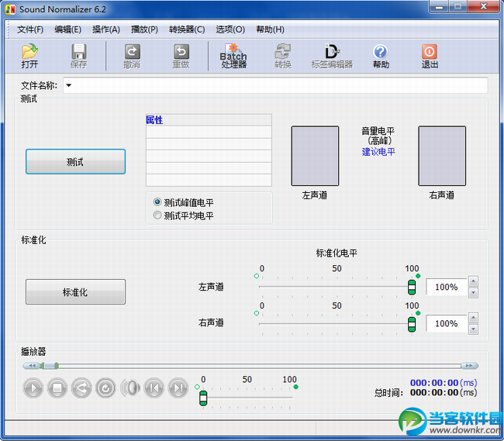Click the player volume slider handle
The height and width of the screenshot is (441, 504).
click(x=203, y=398)
